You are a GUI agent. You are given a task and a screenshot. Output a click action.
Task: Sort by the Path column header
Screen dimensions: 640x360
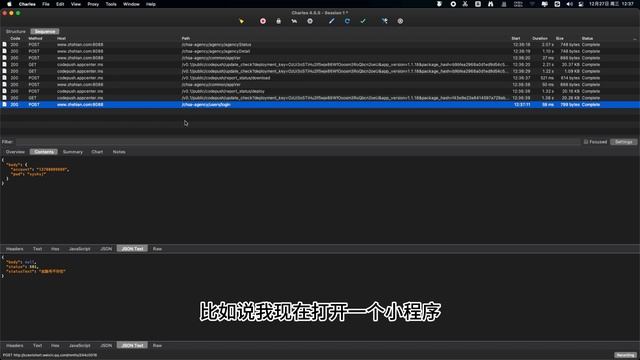186,38
